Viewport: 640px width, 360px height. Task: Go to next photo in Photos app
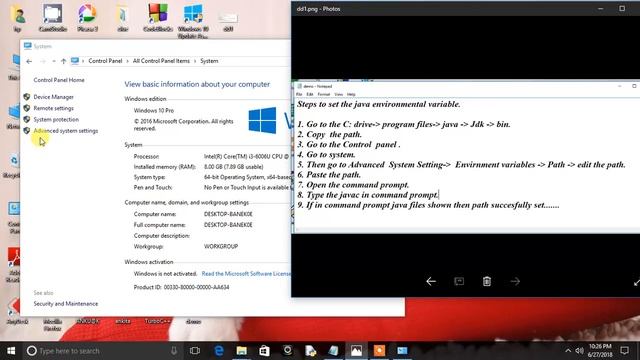pyautogui.click(x=515, y=281)
